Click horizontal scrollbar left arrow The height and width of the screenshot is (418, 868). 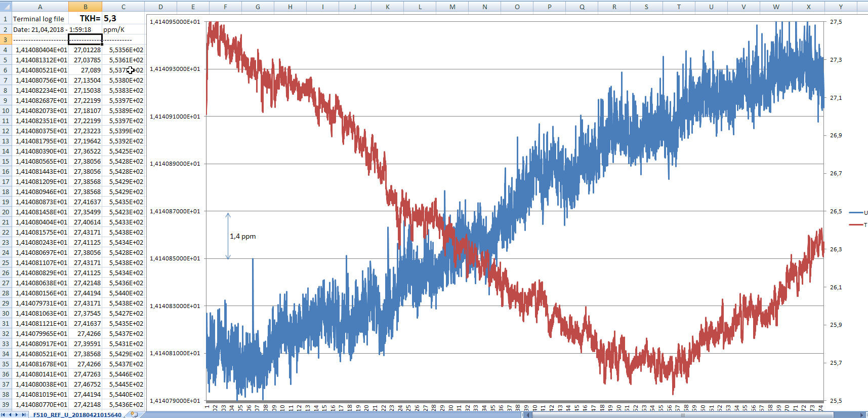click(529, 415)
